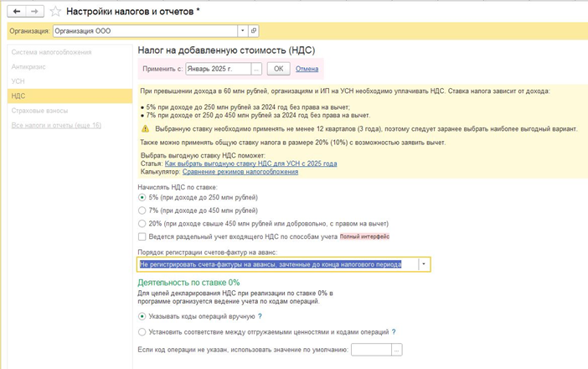This screenshot has height=369, width=588.
Task: Open Система налогообложения section
Action: tap(51, 52)
